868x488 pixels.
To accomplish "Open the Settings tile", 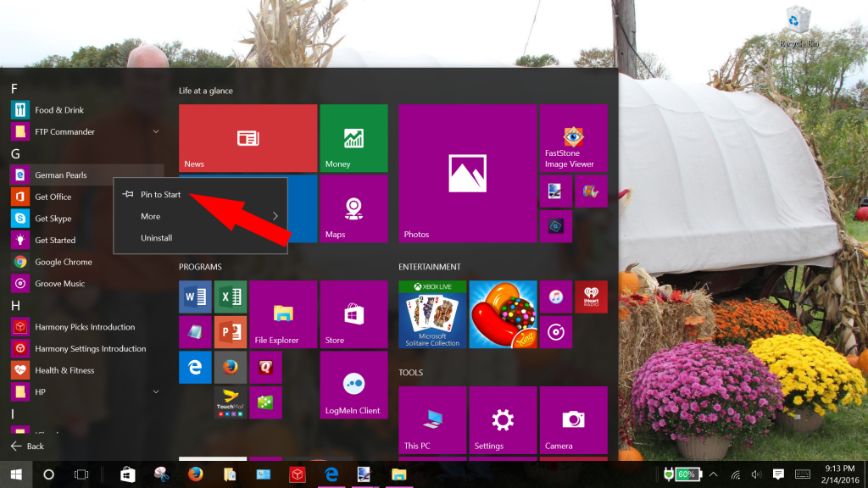I will point(503,420).
